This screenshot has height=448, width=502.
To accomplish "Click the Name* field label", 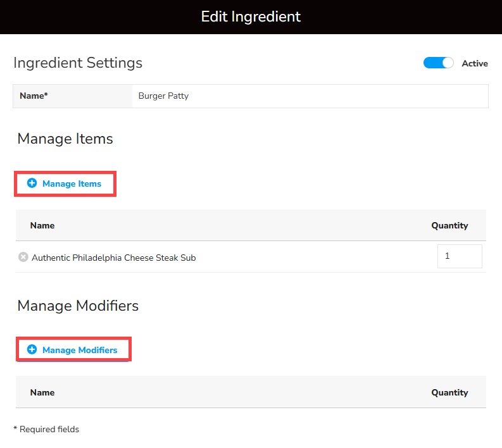I will coord(34,96).
